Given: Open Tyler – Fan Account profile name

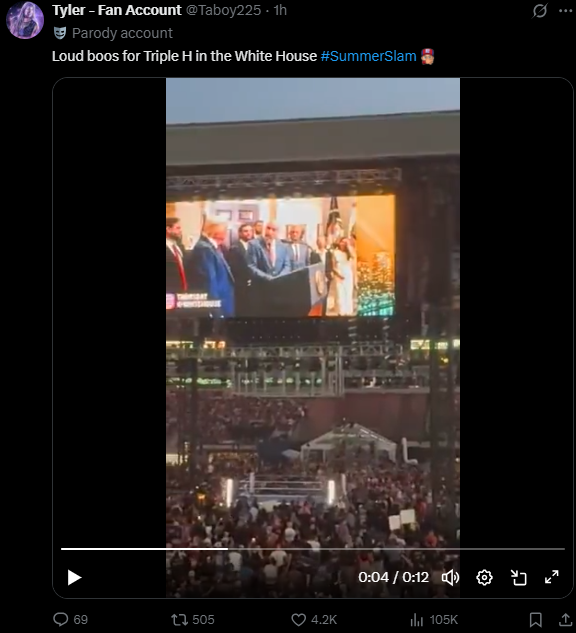Looking at the screenshot, I should (117, 10).
